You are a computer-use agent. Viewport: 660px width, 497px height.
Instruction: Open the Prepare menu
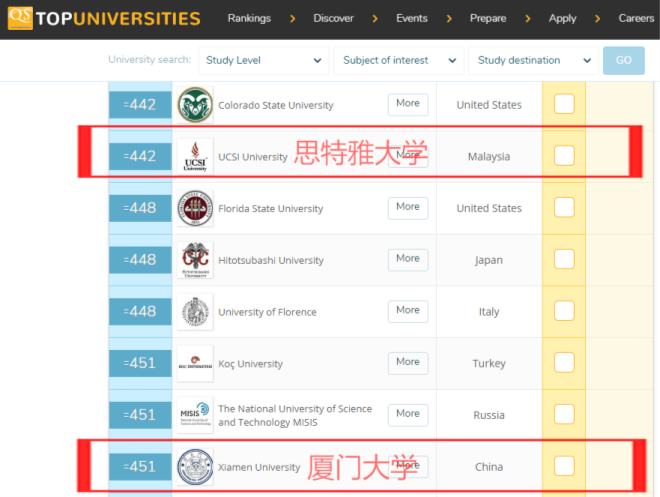pyautogui.click(x=488, y=19)
